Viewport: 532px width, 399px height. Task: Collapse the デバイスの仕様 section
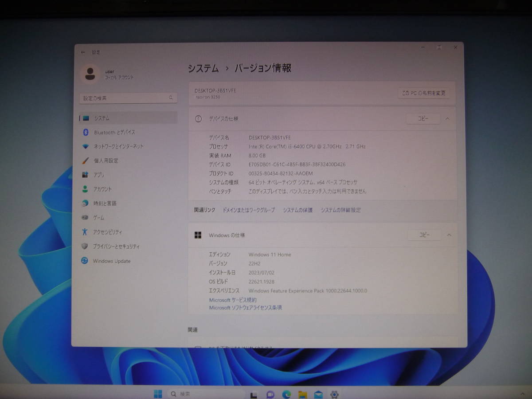pos(447,119)
